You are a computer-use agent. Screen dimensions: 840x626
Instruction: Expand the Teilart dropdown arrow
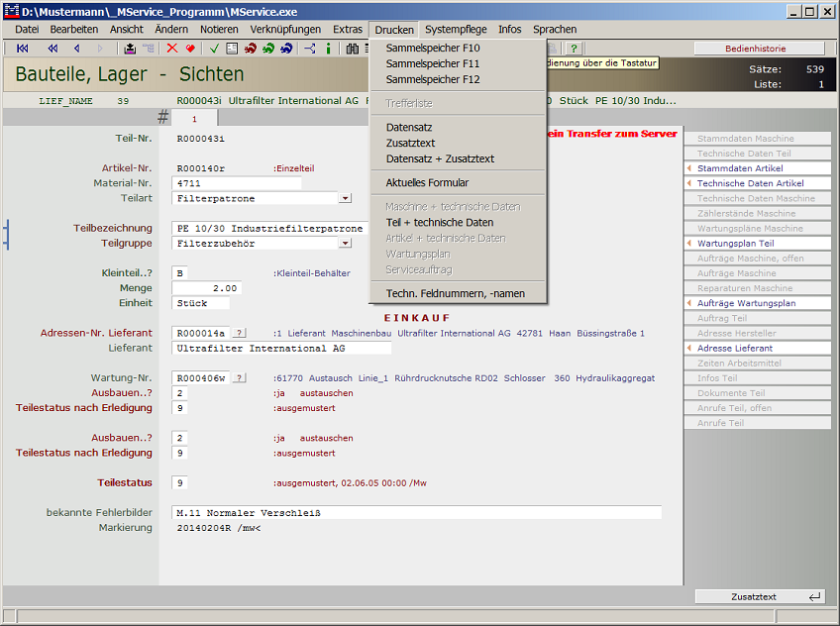345,198
